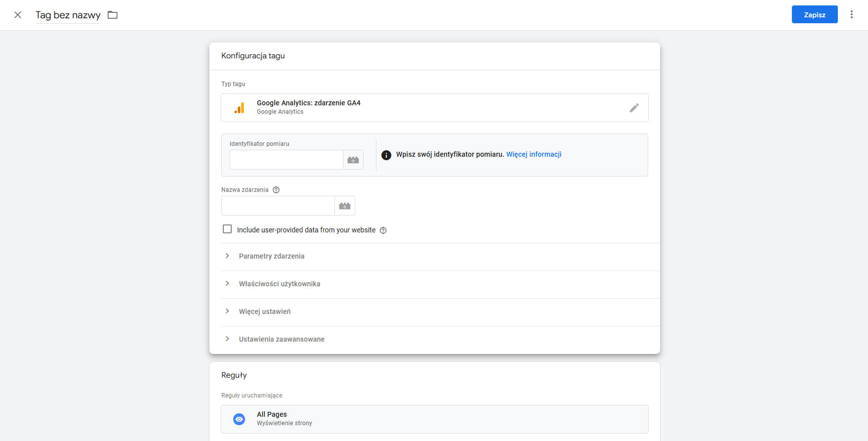
Task: Enable 'Include user-provided data from your website'
Action: tap(227, 229)
